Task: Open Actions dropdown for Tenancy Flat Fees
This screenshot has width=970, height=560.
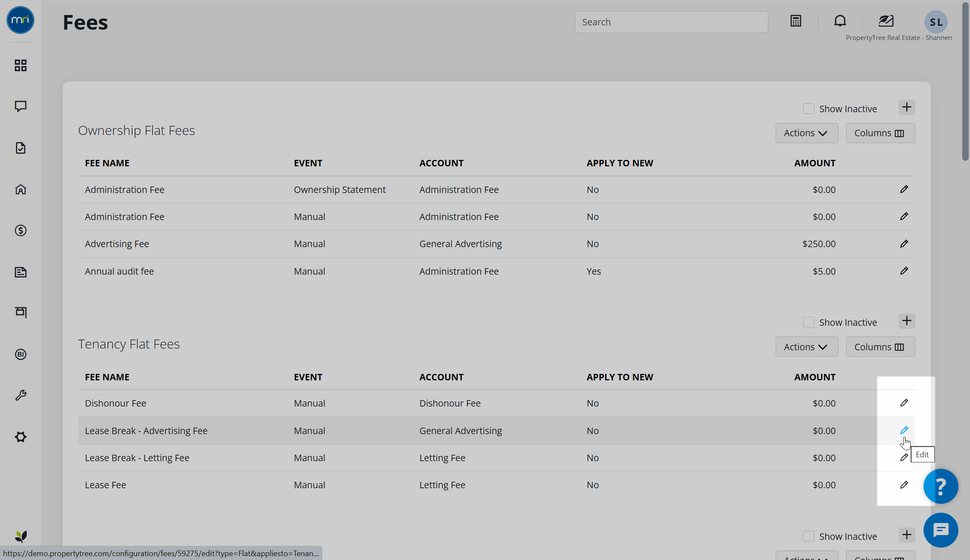Action: tap(807, 347)
